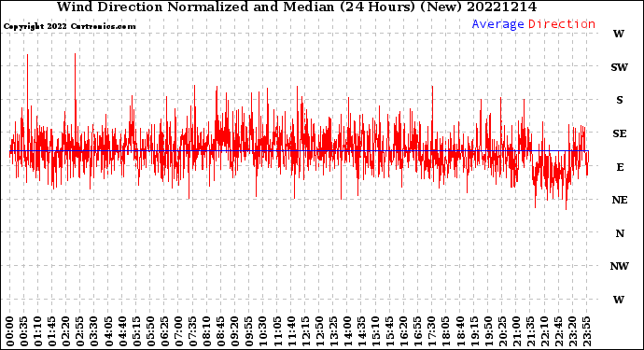Click the 02:20 time label

[66, 331]
